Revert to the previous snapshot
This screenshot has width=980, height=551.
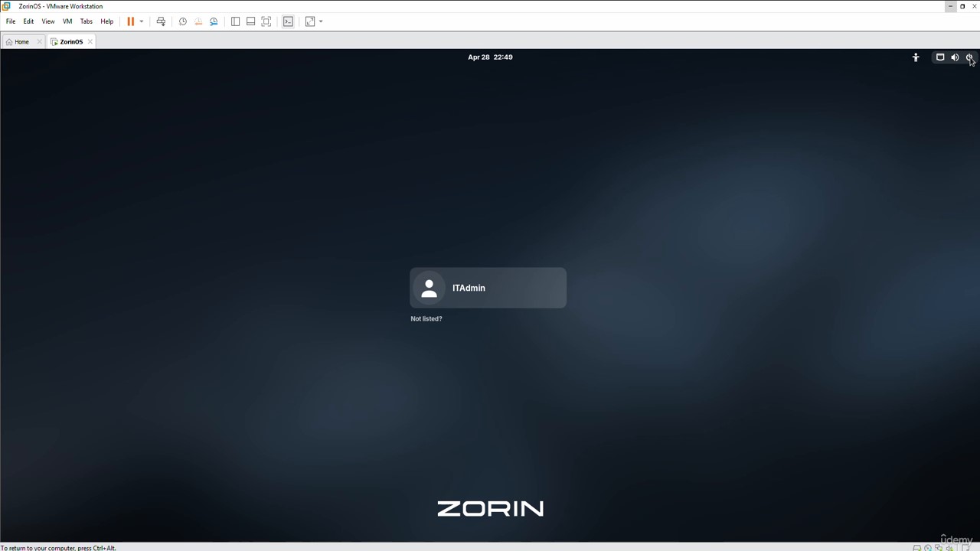tap(198, 21)
